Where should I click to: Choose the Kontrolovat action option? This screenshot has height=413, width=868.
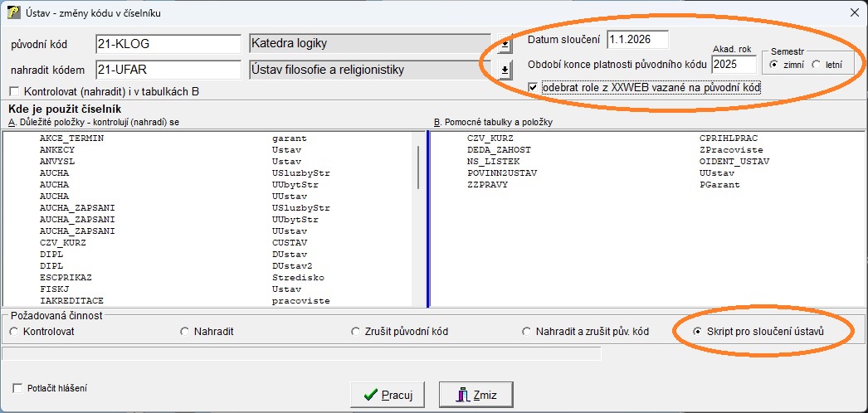pos(13,332)
